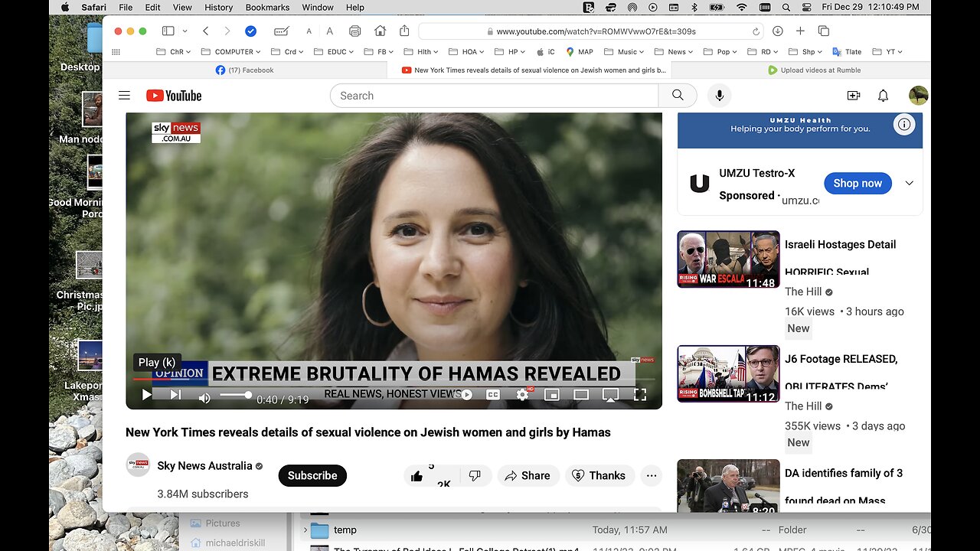Switch to the Facebook tab
Viewport: 980px width, 551px height.
pyautogui.click(x=245, y=70)
